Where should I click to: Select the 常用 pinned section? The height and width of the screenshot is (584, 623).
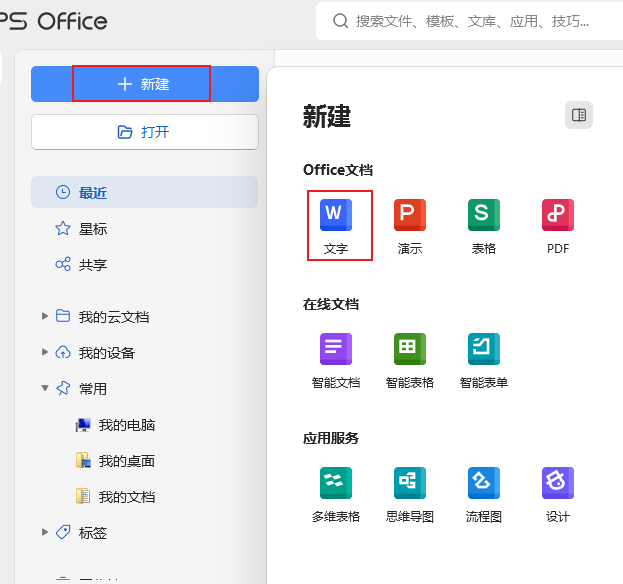click(x=93, y=389)
